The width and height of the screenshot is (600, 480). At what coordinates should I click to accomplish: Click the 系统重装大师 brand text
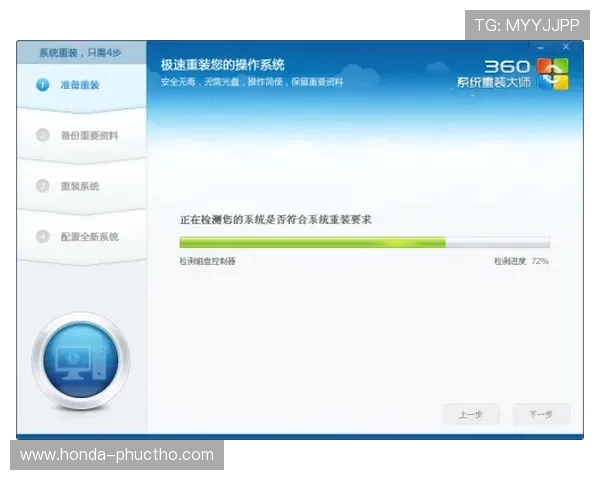click(494, 82)
